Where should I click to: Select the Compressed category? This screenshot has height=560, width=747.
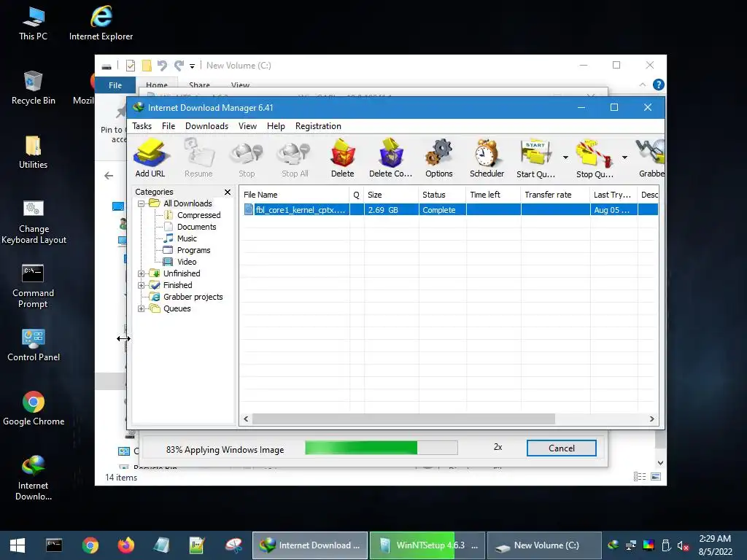[198, 215]
